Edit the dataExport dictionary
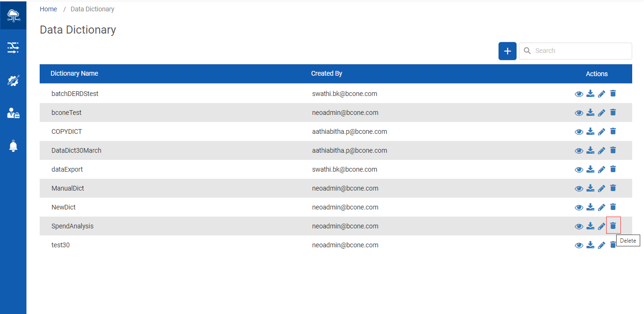The height and width of the screenshot is (314, 644). pyautogui.click(x=602, y=169)
